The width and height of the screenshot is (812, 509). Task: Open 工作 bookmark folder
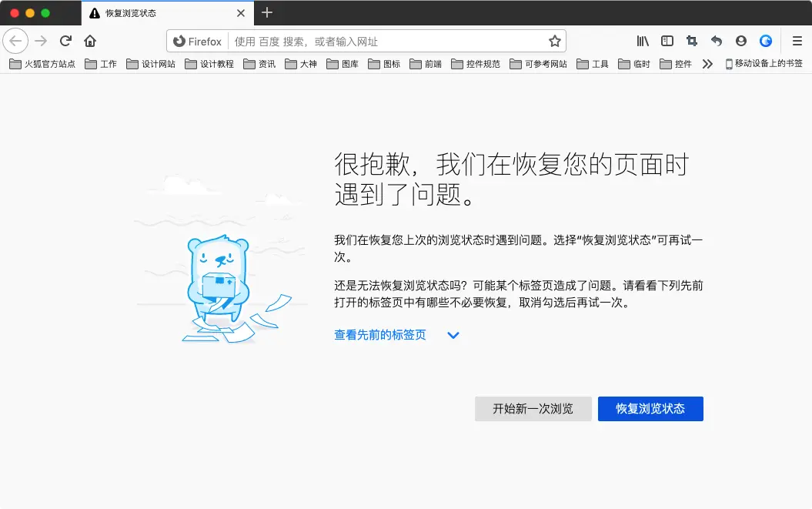pyautogui.click(x=101, y=64)
